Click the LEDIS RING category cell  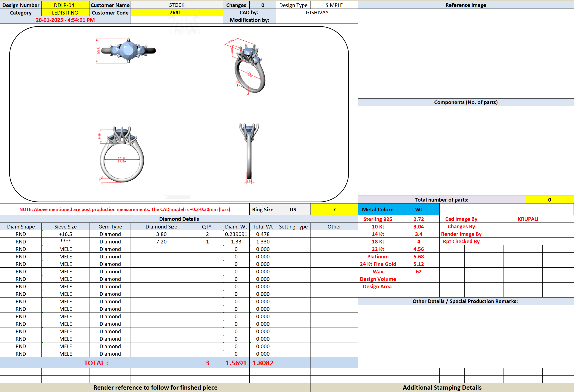(65, 13)
